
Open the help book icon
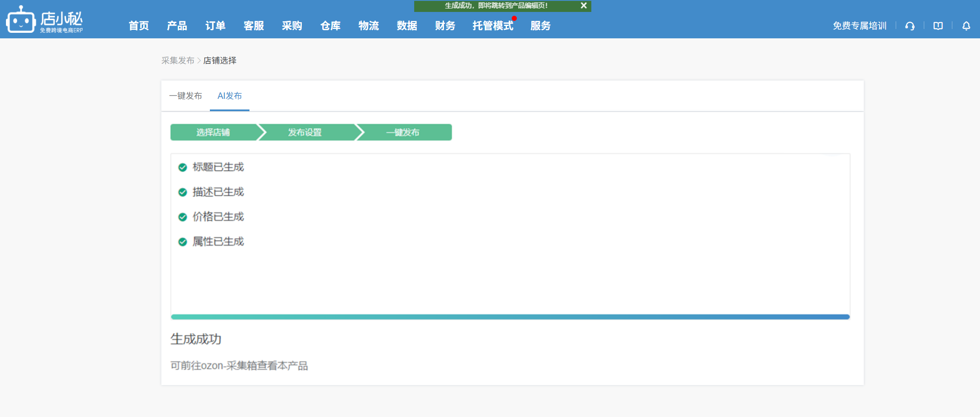(x=938, y=26)
